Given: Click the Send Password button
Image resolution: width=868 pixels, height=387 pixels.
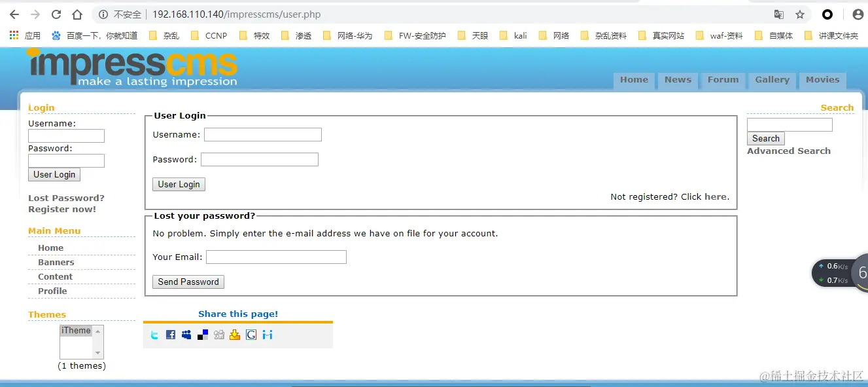Looking at the screenshot, I should click(x=188, y=282).
